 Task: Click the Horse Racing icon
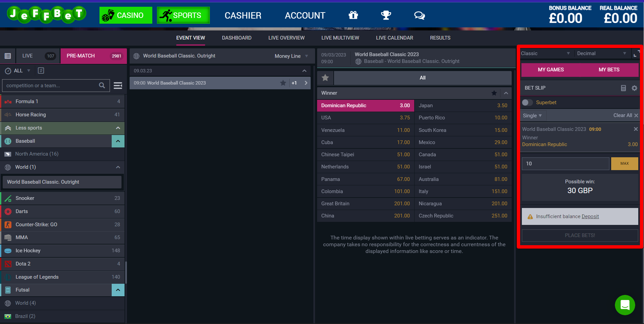point(8,115)
